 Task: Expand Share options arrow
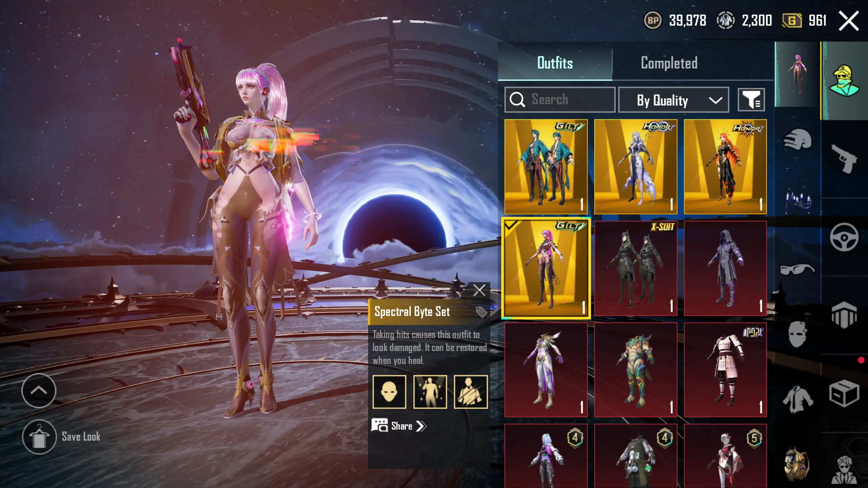pos(421,426)
